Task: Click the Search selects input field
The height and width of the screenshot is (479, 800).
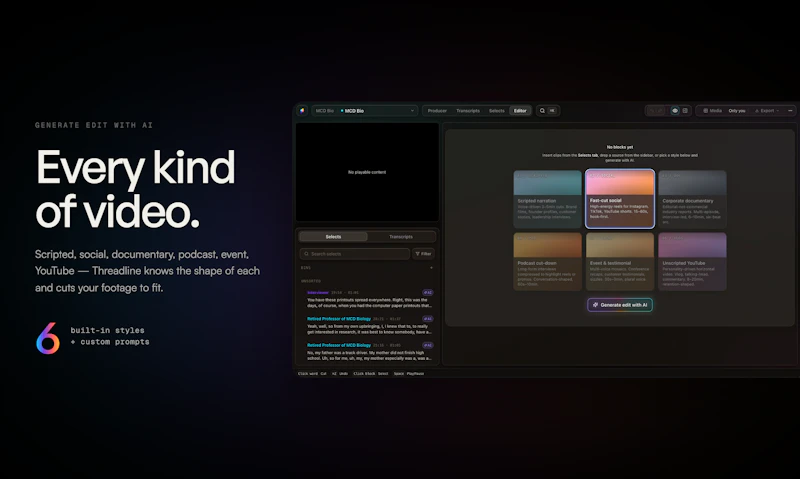Action: coord(355,254)
